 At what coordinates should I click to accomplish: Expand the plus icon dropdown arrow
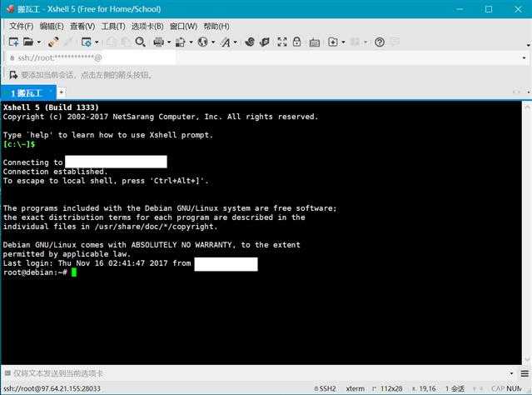pyautogui.click(x=343, y=42)
